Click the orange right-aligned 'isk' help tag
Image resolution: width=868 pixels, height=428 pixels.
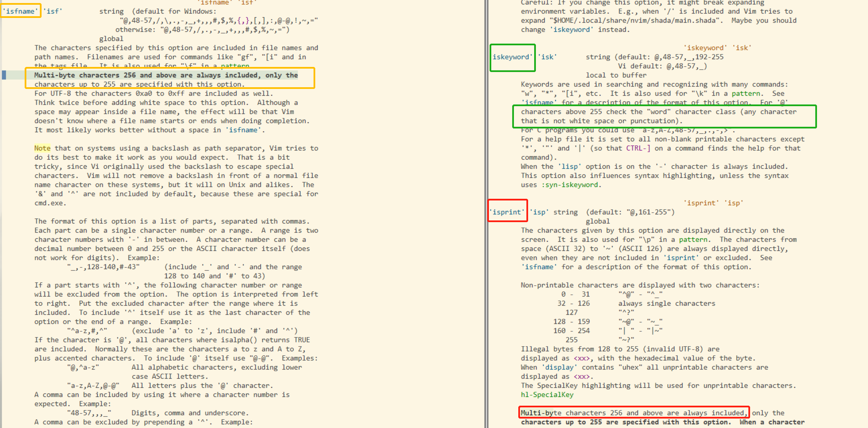coord(742,48)
